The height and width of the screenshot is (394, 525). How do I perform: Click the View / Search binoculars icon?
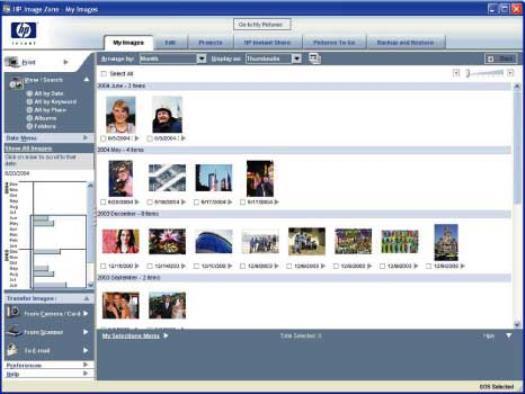16,83
